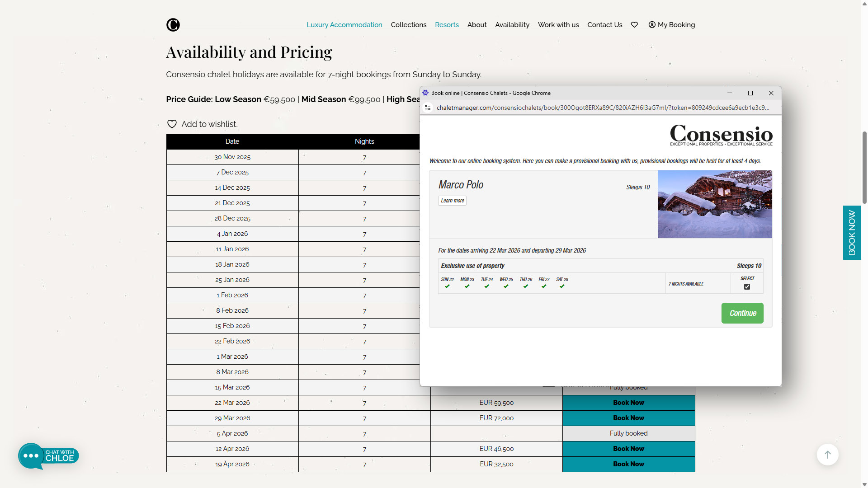Open the Collections menu item

click(x=409, y=25)
